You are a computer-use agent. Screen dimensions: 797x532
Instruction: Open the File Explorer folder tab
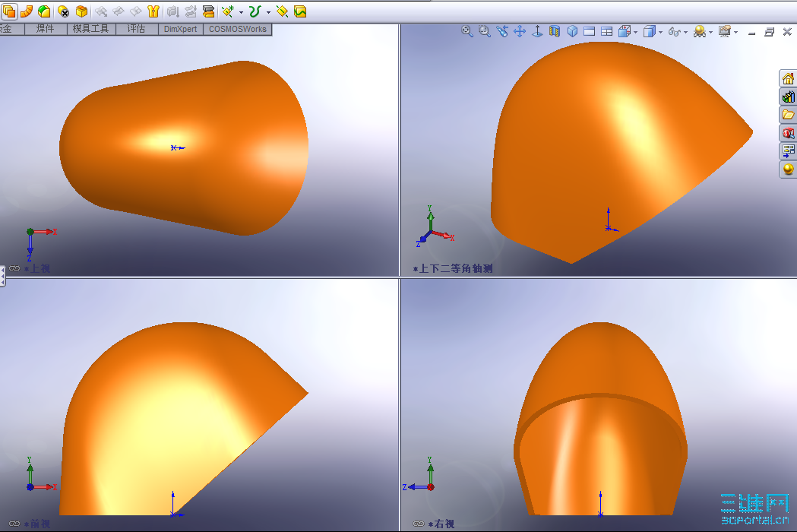coord(788,115)
